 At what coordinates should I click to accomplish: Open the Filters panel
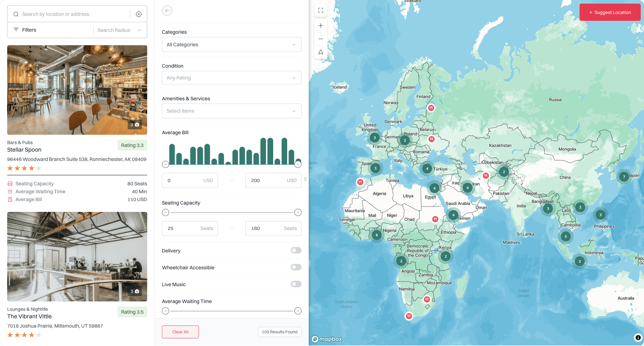click(x=50, y=30)
